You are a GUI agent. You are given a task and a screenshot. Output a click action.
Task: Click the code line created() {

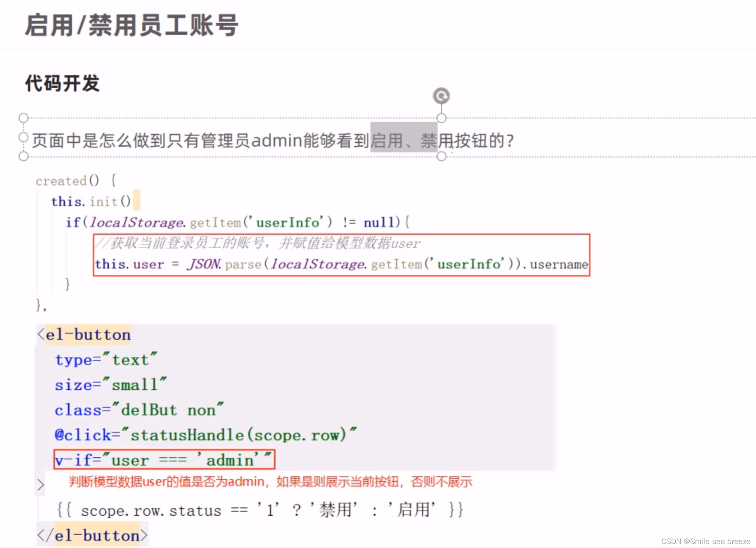pos(76,181)
